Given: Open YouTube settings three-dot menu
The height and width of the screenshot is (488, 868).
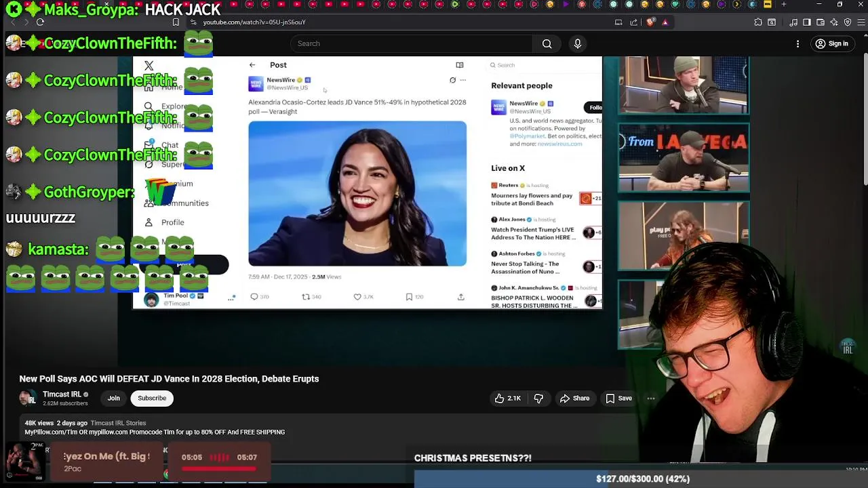Looking at the screenshot, I should point(797,43).
